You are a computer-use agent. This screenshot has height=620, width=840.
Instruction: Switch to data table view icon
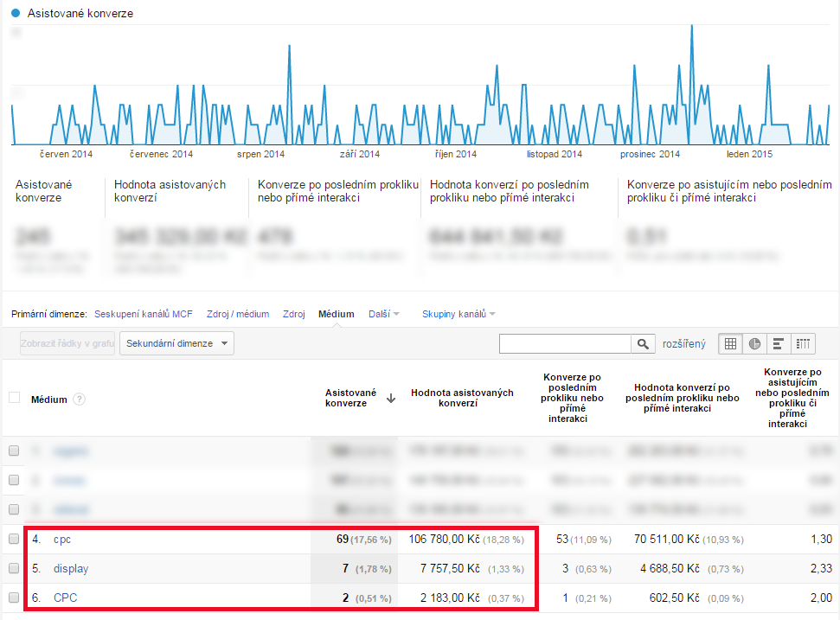tap(730, 344)
